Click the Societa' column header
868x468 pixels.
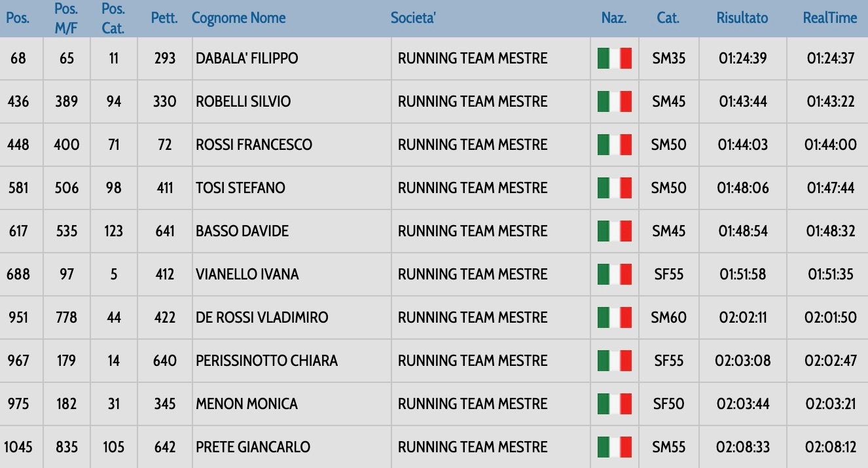(413, 18)
